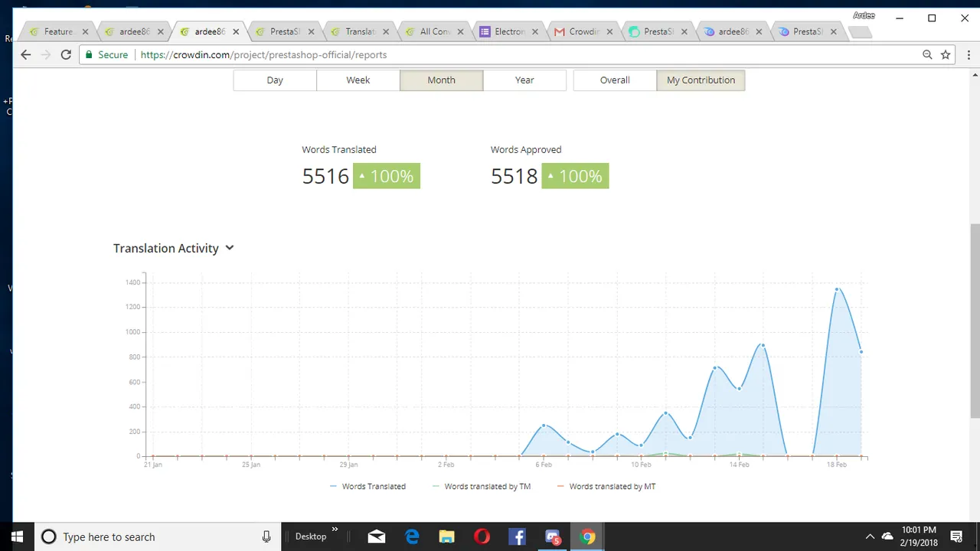This screenshot has height=551, width=980.
Task: Activate the microphone in taskbar search
Action: pos(266,536)
